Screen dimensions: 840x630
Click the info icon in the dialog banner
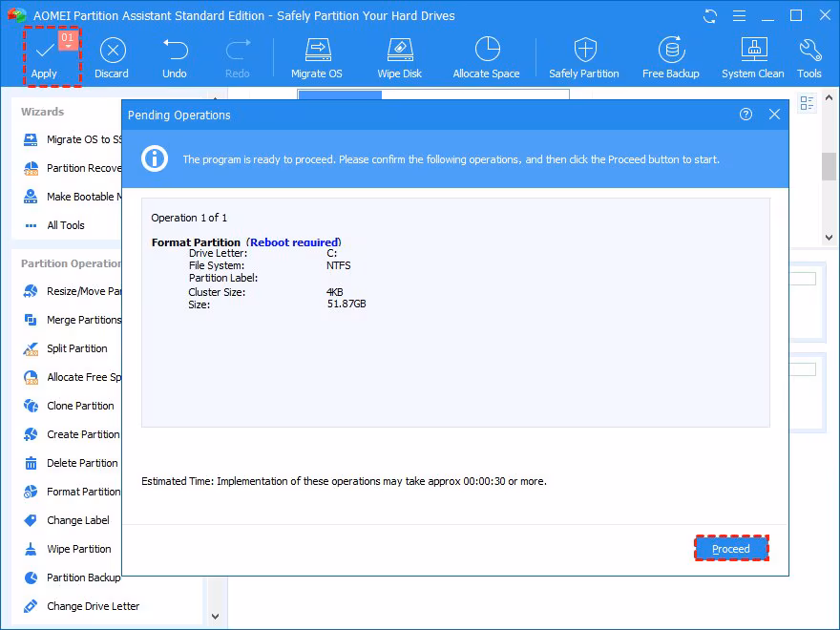[x=155, y=158]
